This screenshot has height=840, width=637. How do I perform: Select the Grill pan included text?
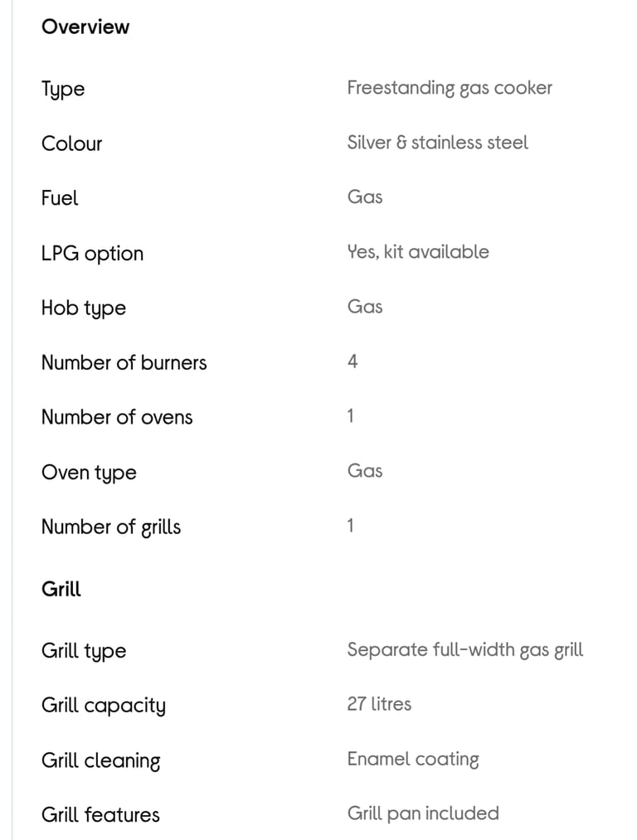tap(423, 813)
